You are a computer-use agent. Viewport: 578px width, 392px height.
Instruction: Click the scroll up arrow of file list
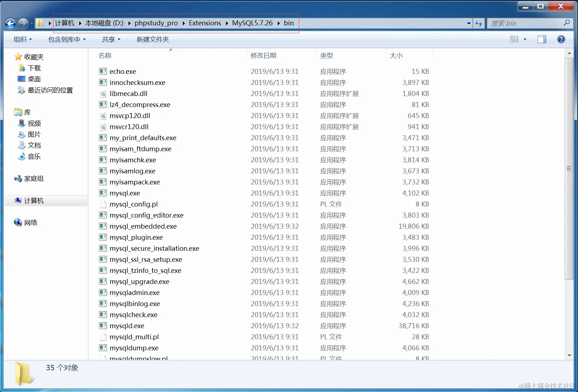(569, 54)
